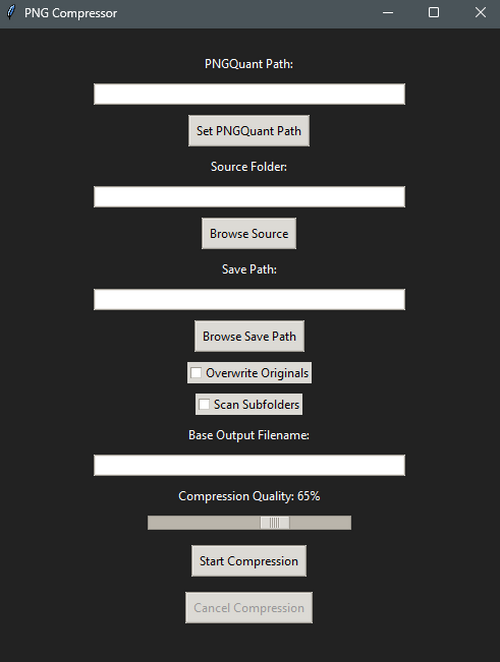The image size is (500, 662).
Task: Open the Browse Source dialog
Action: pyautogui.click(x=249, y=233)
